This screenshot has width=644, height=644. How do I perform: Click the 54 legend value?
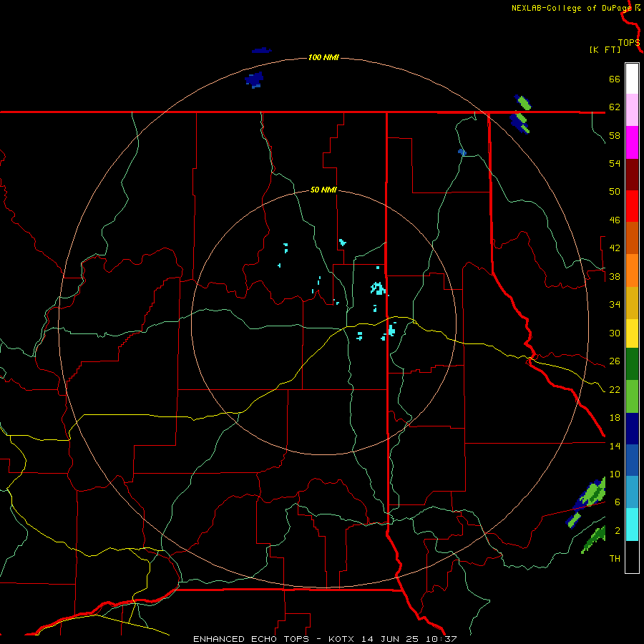(x=615, y=163)
